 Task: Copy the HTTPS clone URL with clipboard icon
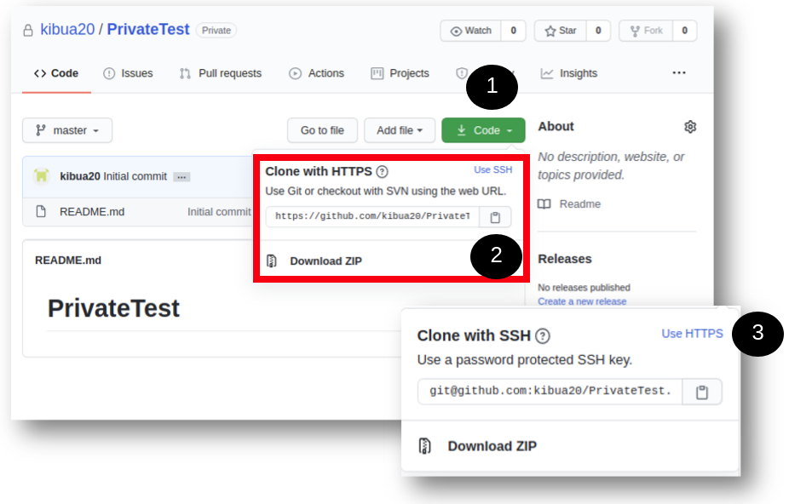(495, 217)
